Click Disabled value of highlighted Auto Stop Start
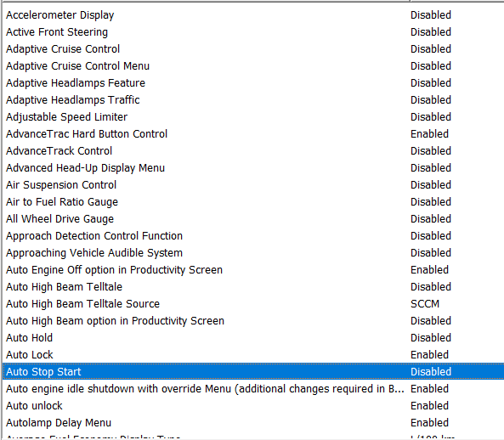Image resolution: width=504 pixels, height=440 pixels. click(x=431, y=372)
